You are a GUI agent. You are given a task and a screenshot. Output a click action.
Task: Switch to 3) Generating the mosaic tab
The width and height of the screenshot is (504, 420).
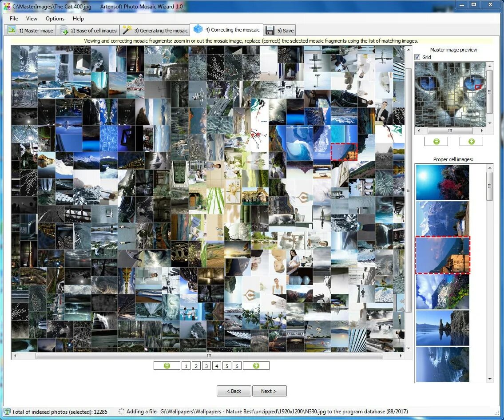tap(155, 31)
